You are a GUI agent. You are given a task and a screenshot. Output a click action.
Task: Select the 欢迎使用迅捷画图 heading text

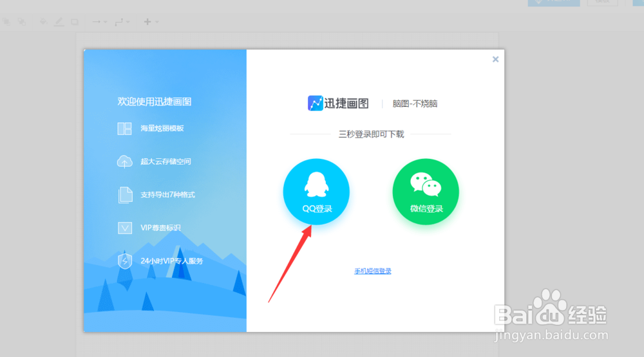(x=155, y=102)
